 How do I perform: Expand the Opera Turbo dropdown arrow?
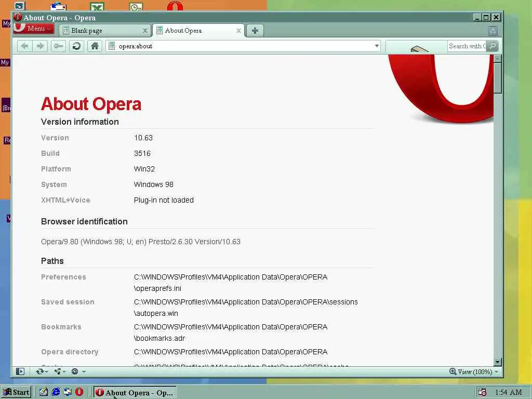(84, 372)
